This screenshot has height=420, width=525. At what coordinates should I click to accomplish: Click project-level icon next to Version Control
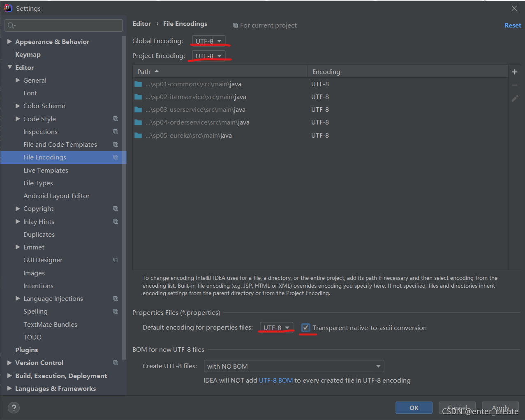116,363
